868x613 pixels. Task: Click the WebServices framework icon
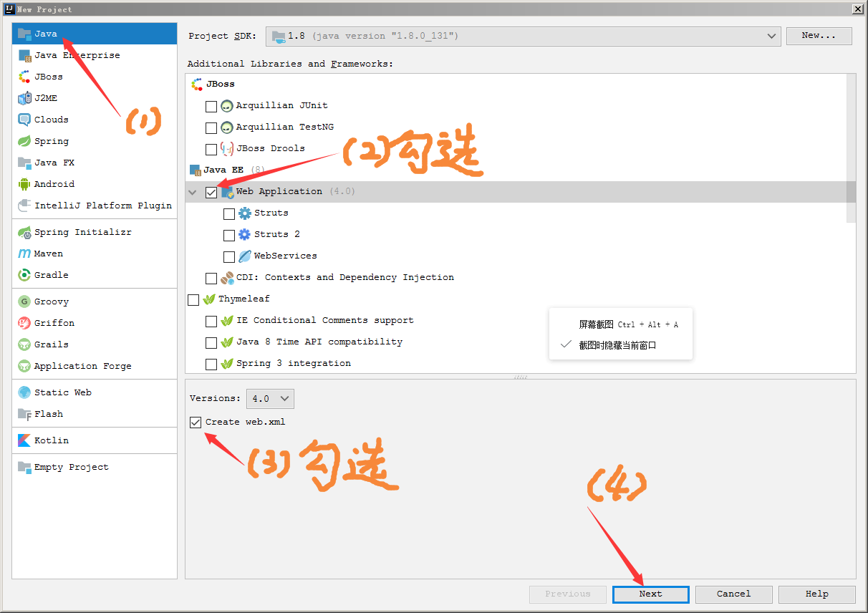point(245,256)
